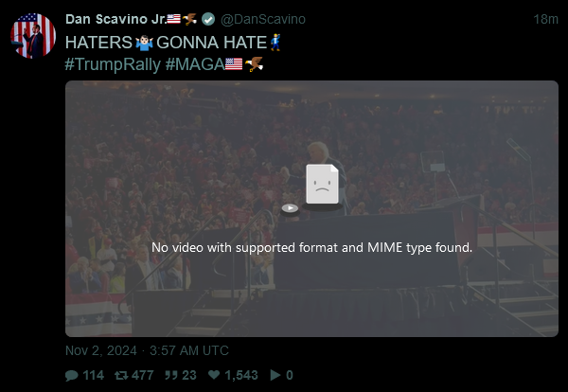Click the video views play icon showing 0
Image resolution: width=568 pixels, height=392 pixels.
(x=275, y=375)
